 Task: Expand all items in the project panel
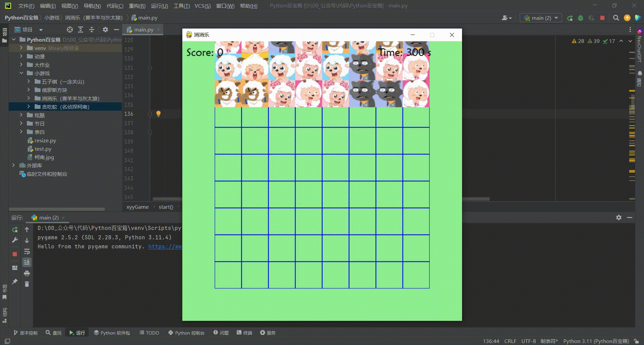81,30
